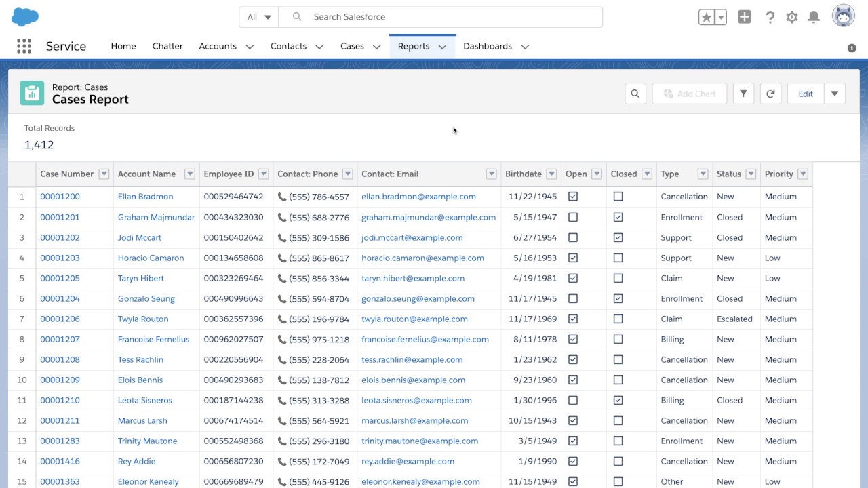This screenshot has height=488, width=868.
Task: Toggle the Open checkbox for Leota Sisneros
Action: point(573,400)
